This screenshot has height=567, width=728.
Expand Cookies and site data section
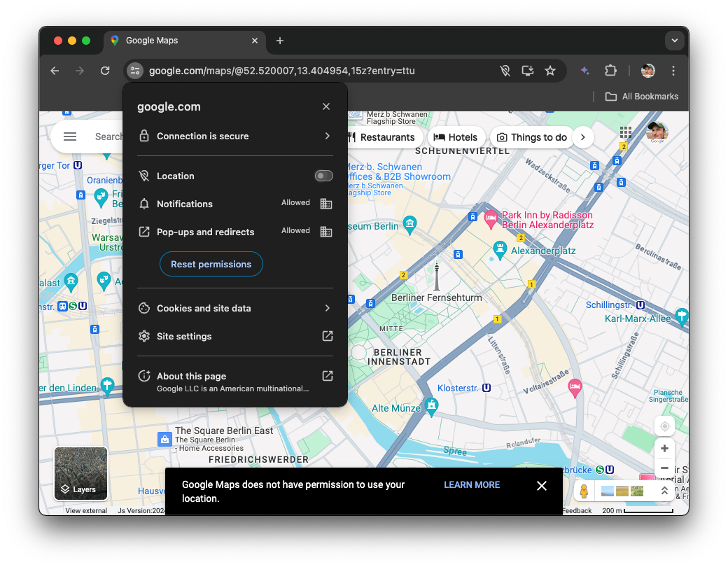coord(234,308)
